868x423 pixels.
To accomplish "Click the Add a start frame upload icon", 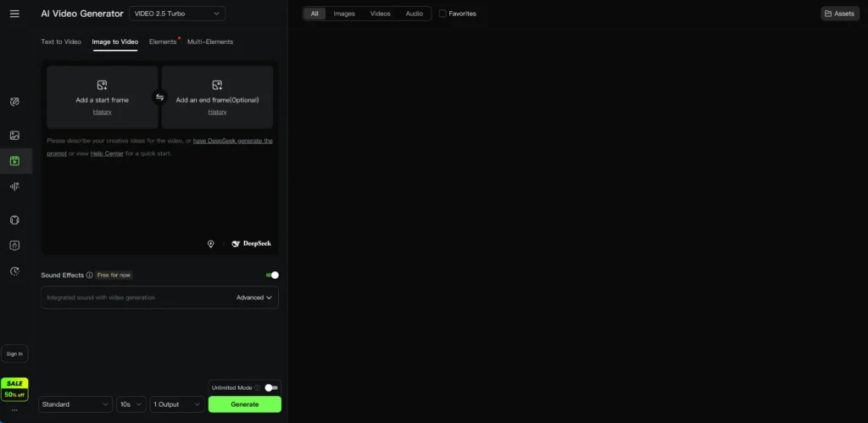I will pyautogui.click(x=102, y=85).
